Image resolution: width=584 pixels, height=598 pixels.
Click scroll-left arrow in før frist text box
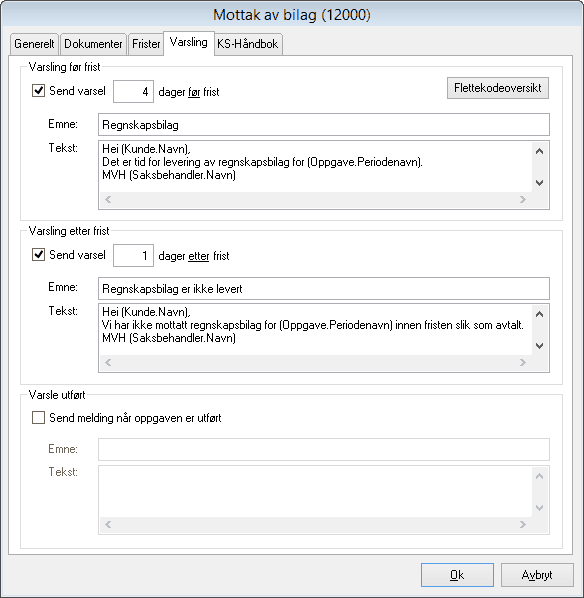[x=108, y=199]
